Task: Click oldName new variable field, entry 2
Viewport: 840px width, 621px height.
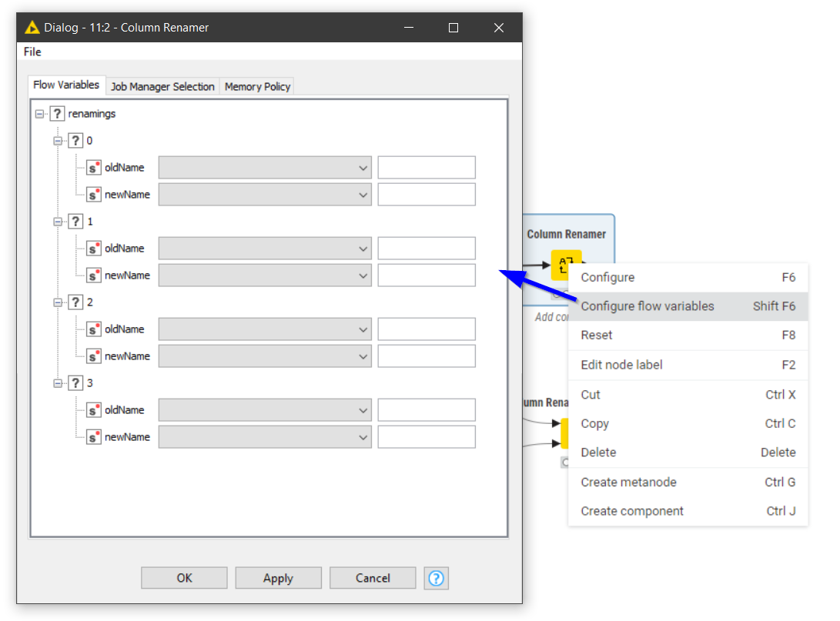Action: [x=427, y=329]
